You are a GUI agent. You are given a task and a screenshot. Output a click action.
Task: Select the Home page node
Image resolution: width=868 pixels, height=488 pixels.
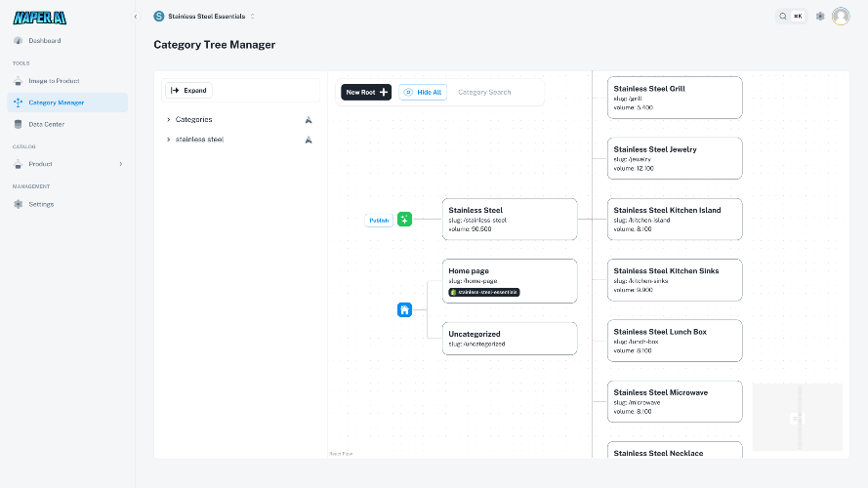click(x=510, y=281)
